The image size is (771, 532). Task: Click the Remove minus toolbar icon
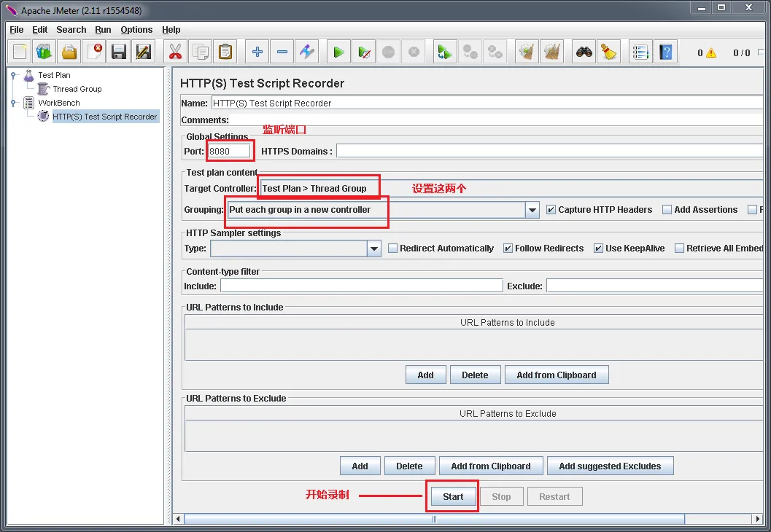[x=282, y=52]
